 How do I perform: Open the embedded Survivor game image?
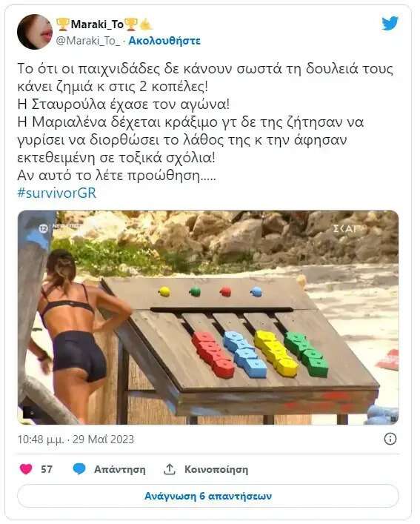(208, 317)
